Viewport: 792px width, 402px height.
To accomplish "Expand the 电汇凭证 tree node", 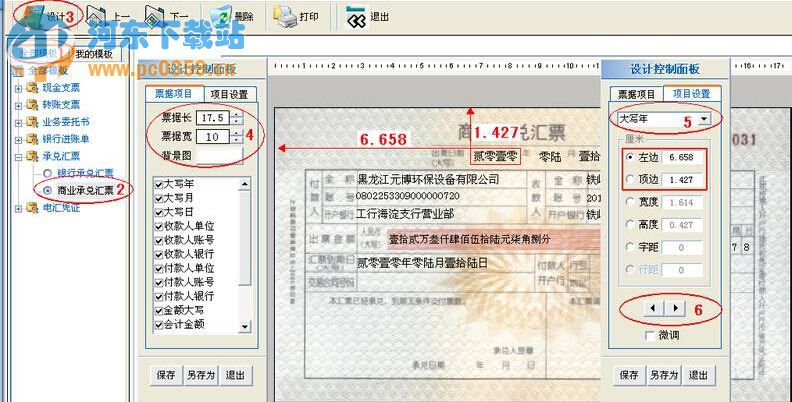I will (x=18, y=208).
